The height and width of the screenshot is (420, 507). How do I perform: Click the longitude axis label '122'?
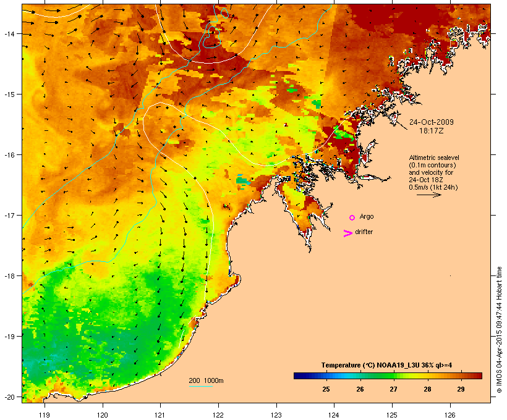(218, 415)
